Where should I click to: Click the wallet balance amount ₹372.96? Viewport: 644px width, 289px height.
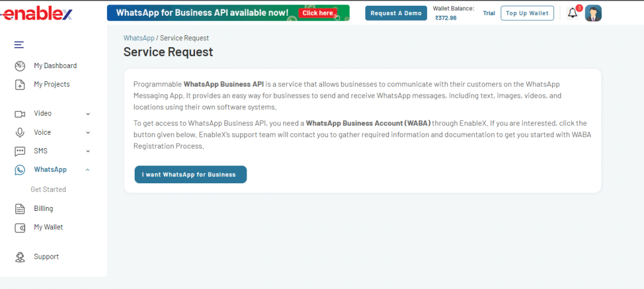(446, 18)
